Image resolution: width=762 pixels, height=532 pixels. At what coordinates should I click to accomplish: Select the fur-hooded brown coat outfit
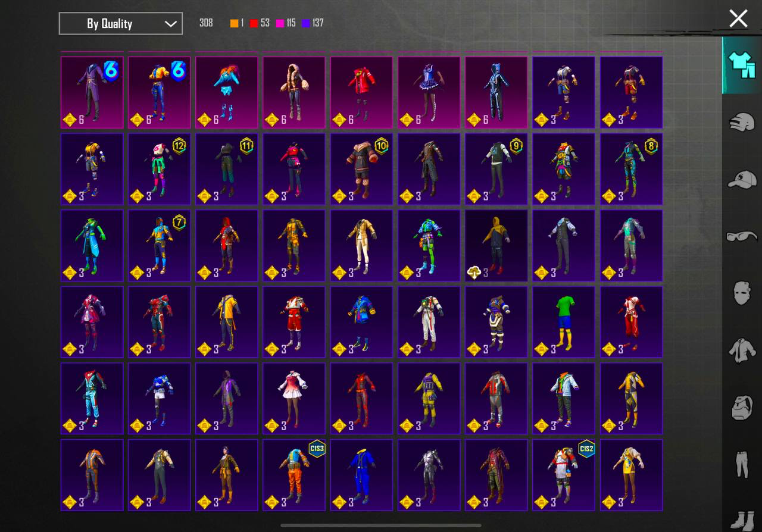coord(294,92)
